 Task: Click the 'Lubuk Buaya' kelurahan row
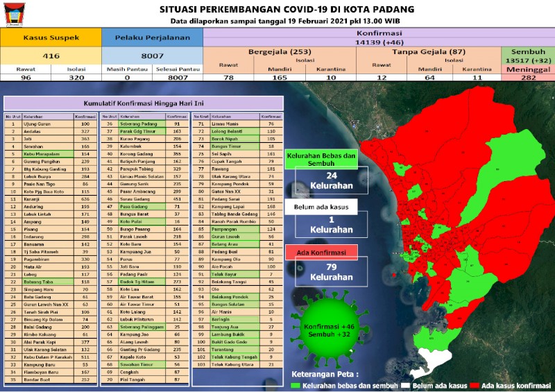pos(50,176)
